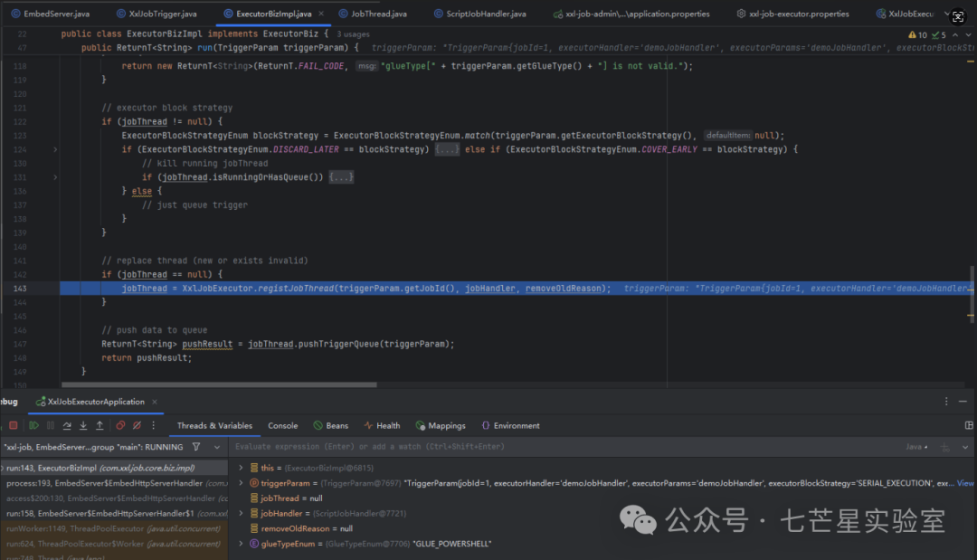Close XxlJobExecutorApplication debug tab

(x=155, y=402)
